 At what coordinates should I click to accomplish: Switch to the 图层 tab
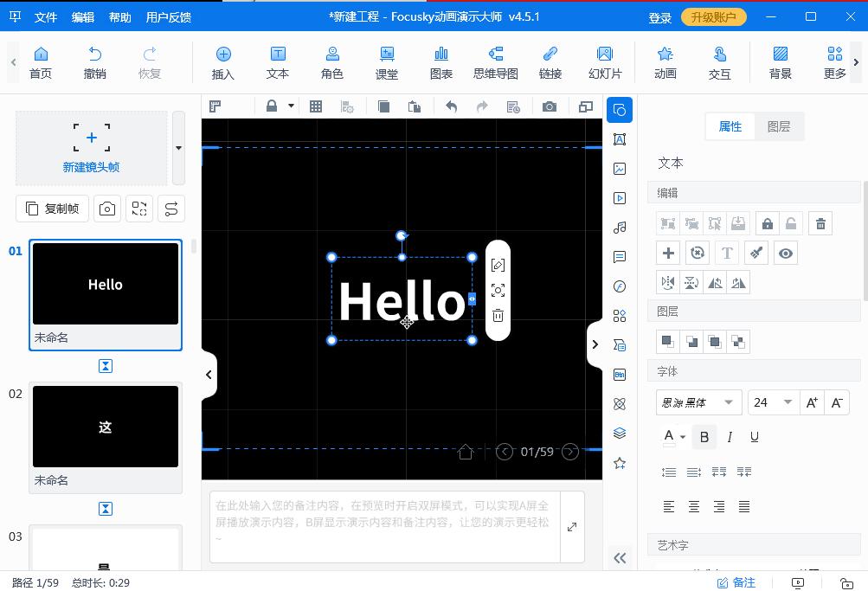pos(778,126)
